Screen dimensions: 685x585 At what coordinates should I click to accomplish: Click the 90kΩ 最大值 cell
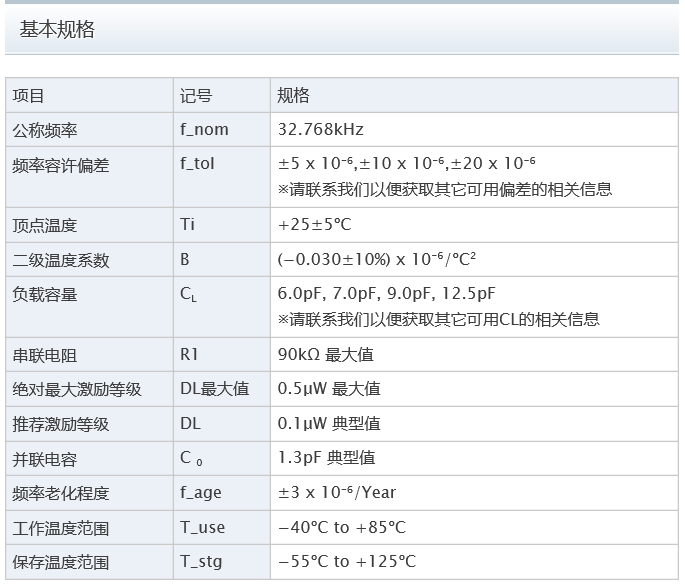tap(326, 355)
